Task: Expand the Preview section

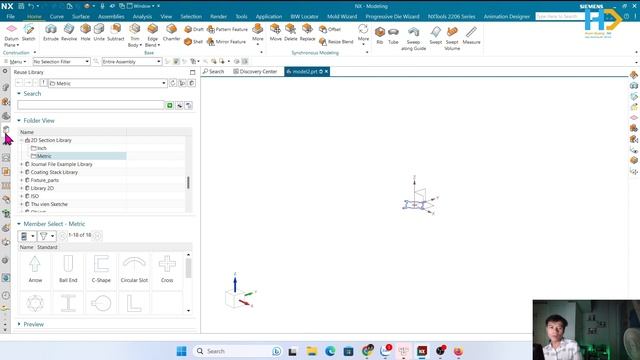Action: tap(19, 324)
